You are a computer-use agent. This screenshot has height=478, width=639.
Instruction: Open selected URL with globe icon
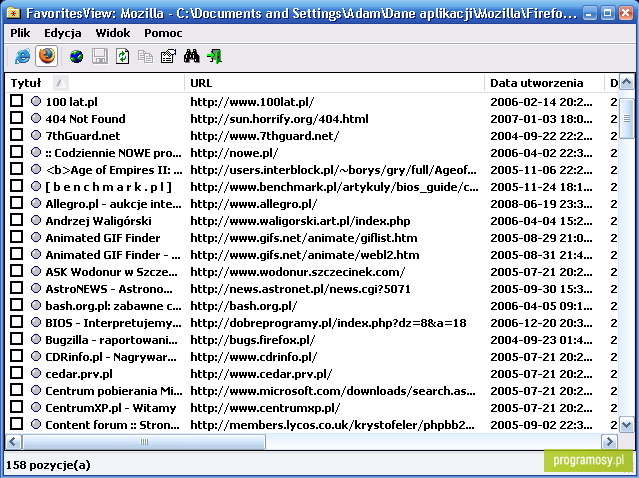coord(77,56)
